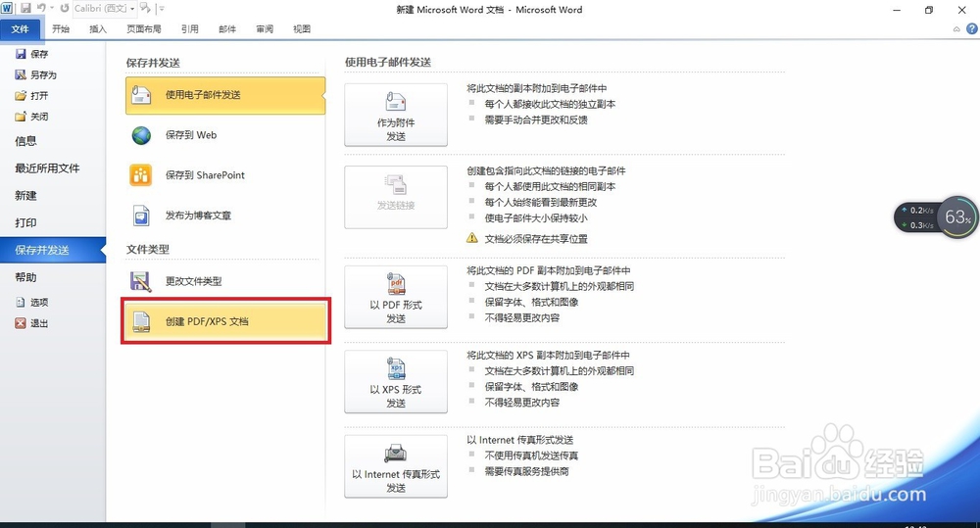
Task: Click the greyed 发送链接 button
Action: [396, 198]
